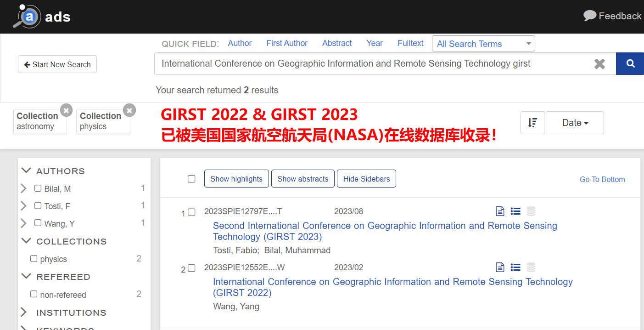644x330 pixels.
Task: Click Show abstracts button
Action: [x=303, y=179]
